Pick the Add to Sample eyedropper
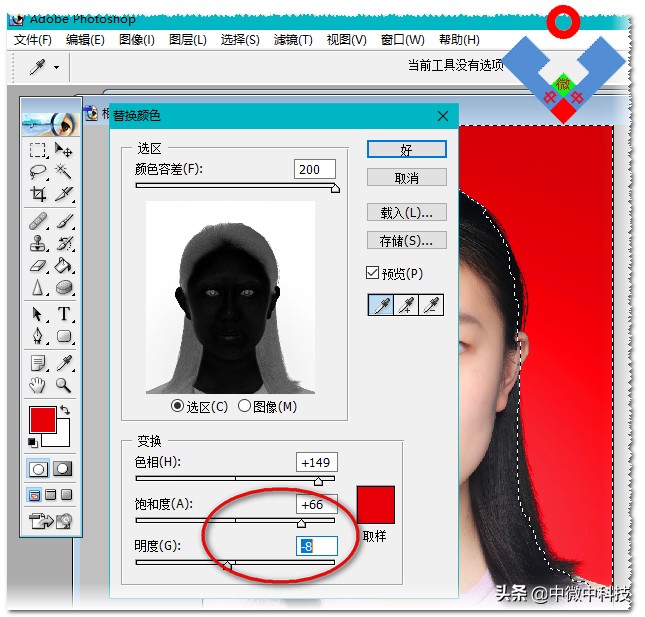Image resolution: width=645 pixels, height=617 pixels. tap(406, 305)
